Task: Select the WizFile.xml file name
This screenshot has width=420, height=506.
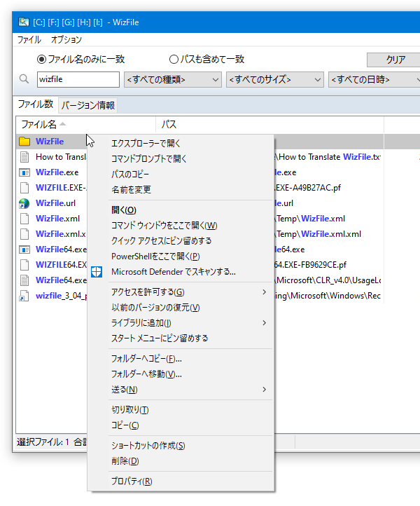Action: 57,219
